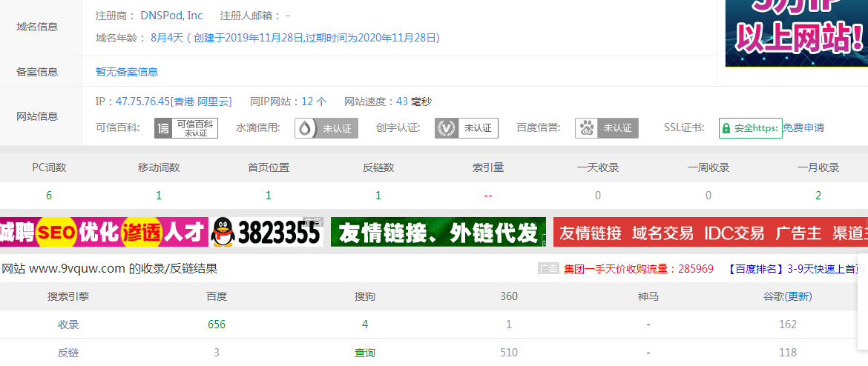Click the 备案信息 row label
This screenshot has width=868, height=366.
(x=37, y=72)
